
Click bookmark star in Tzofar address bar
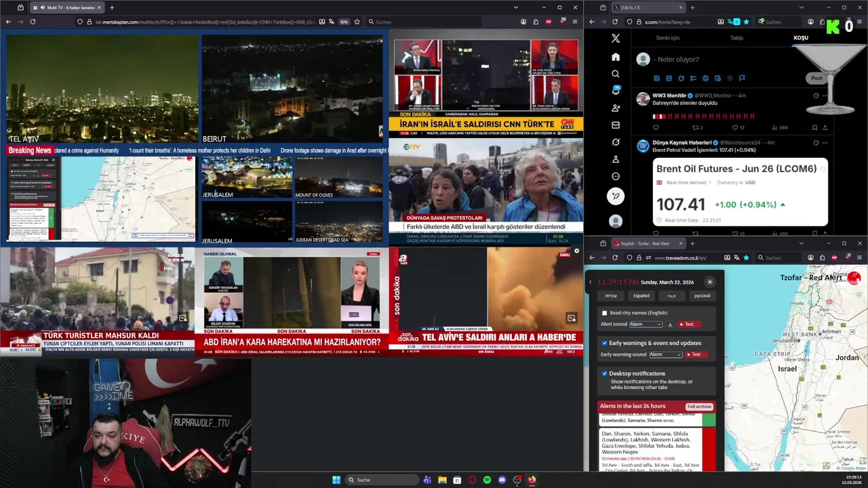pos(746,258)
